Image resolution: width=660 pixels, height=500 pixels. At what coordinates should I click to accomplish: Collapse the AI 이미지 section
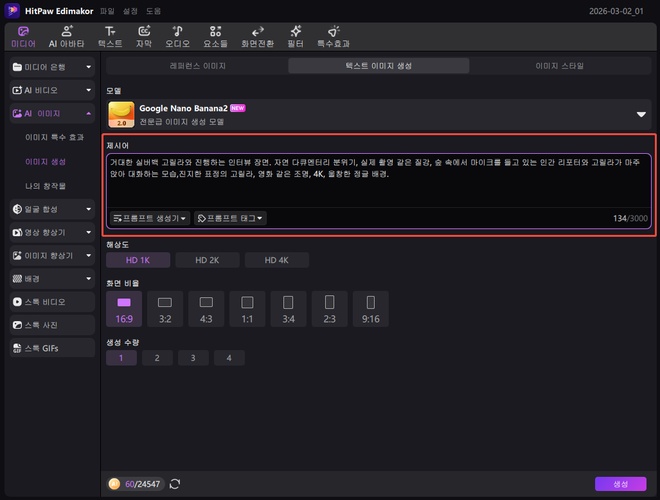(x=52, y=113)
